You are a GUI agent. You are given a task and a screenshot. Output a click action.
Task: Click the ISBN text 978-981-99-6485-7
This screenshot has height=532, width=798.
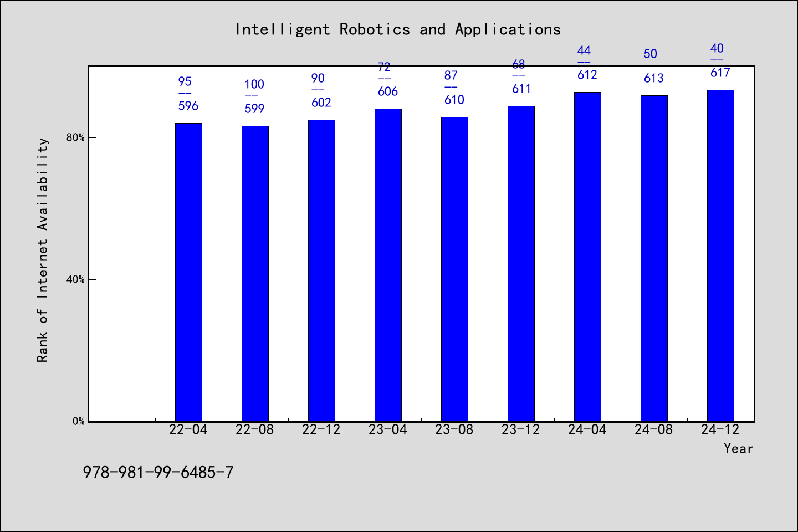[x=158, y=473]
